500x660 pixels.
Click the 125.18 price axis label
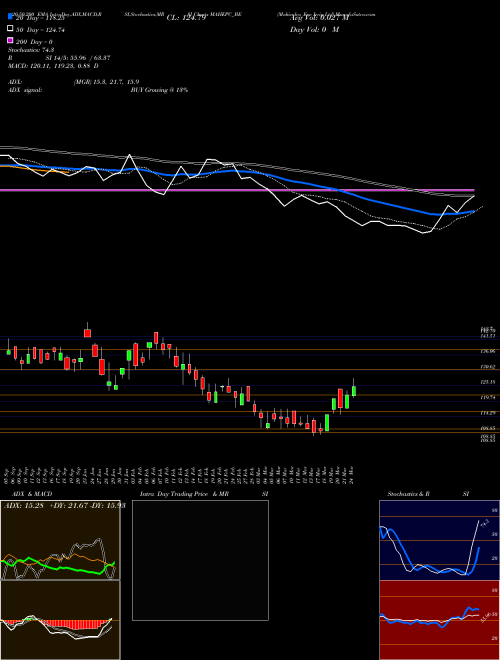point(488,382)
